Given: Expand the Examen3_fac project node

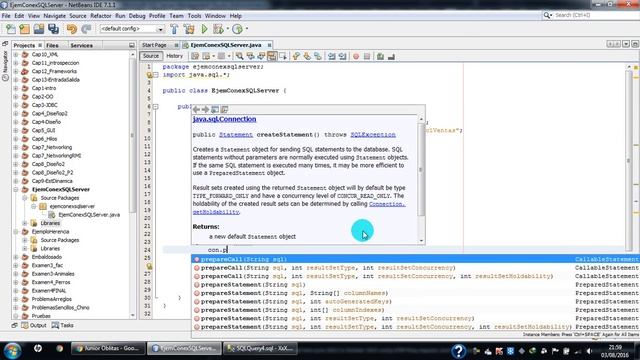Looking at the screenshot, I should (x=16, y=265).
